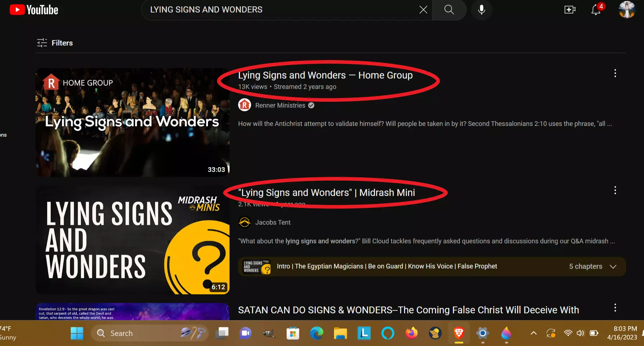Expand the 5 chapters list
Image resolution: width=644 pixels, height=346 pixels.
tap(613, 267)
